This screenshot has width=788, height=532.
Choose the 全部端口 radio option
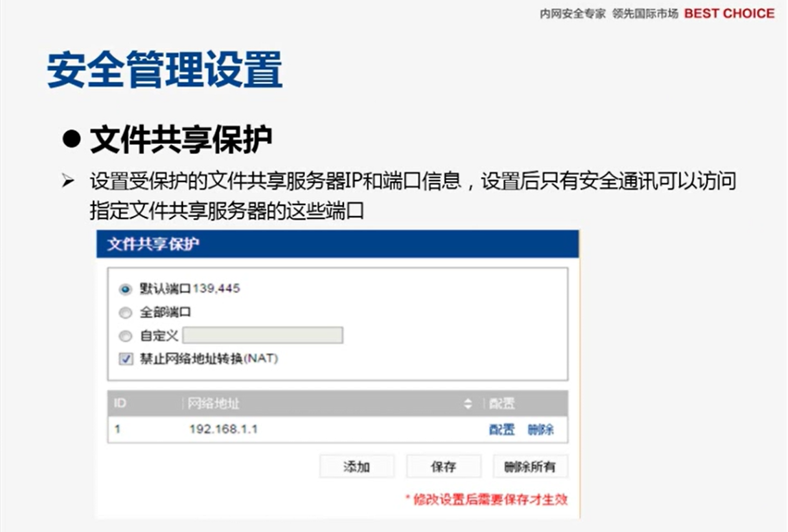point(125,312)
